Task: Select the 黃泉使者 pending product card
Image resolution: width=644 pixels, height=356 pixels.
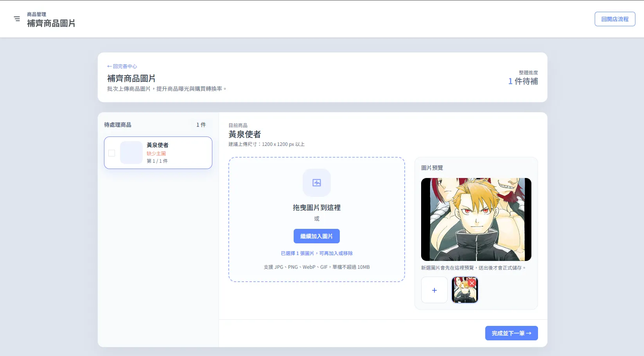Action: tap(158, 153)
